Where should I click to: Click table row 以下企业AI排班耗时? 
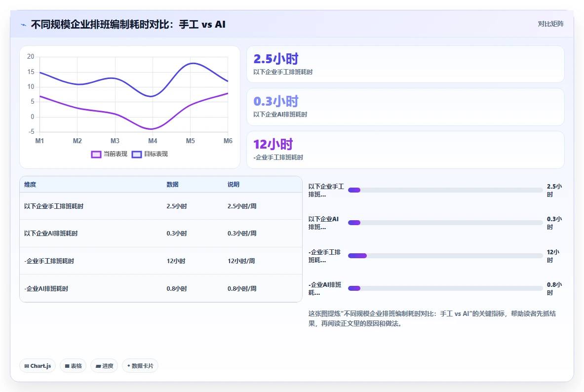point(161,233)
